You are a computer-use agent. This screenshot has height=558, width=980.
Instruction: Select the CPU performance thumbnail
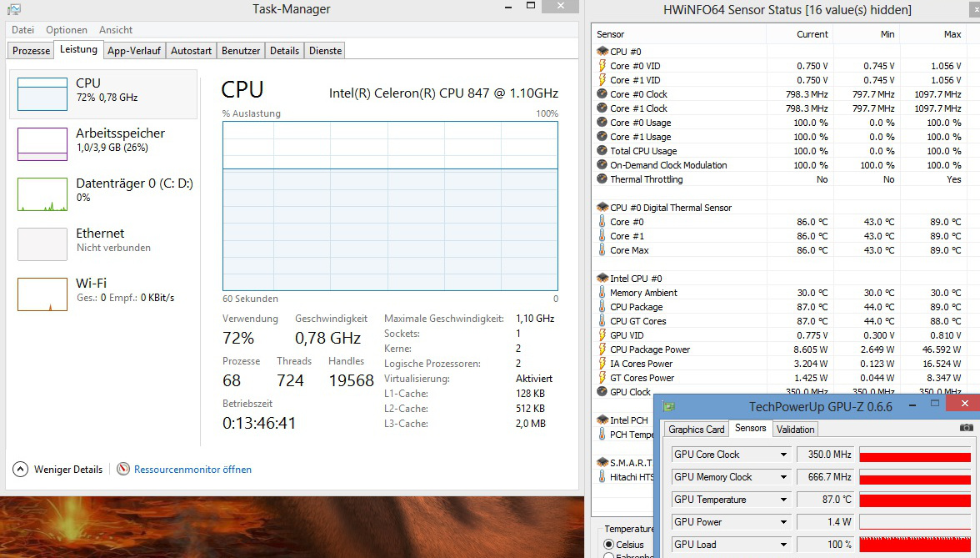pyautogui.click(x=42, y=93)
